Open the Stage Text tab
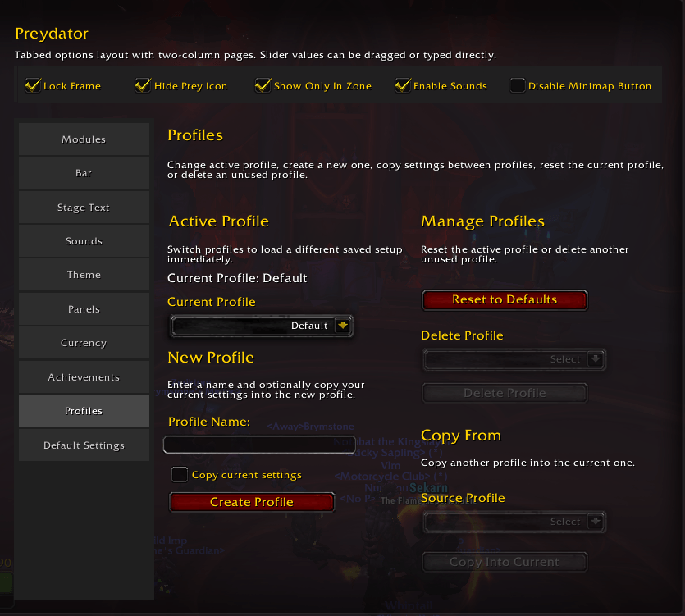The height and width of the screenshot is (616, 685). [x=84, y=208]
